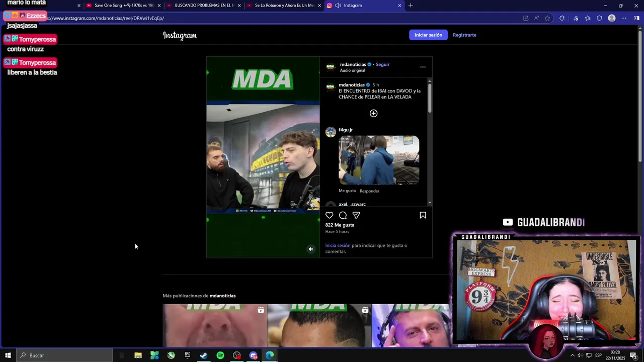The width and height of the screenshot is (644, 362).
Task: Open the split screen icon in address bar
Action: tap(526, 18)
